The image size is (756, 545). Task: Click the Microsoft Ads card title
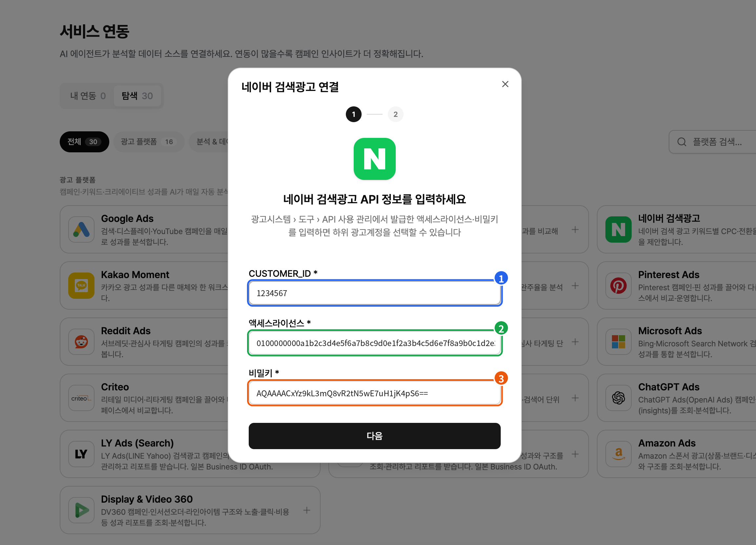pos(670,331)
